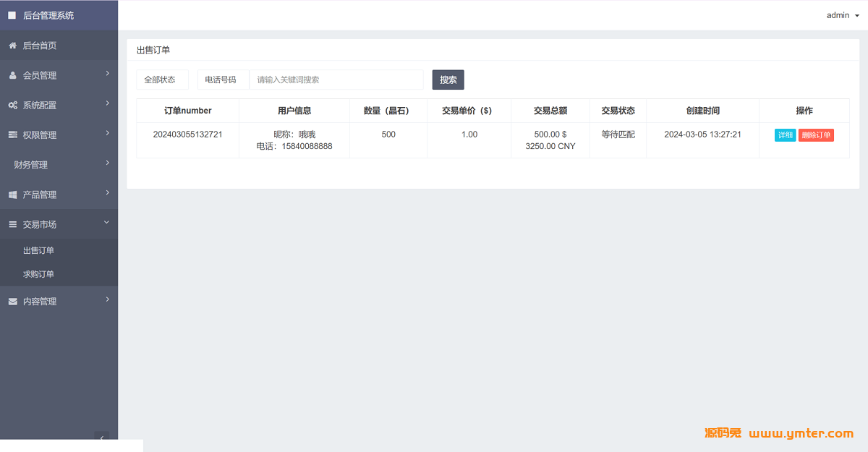
Task: Click the 操作 column header
Action: click(x=804, y=111)
